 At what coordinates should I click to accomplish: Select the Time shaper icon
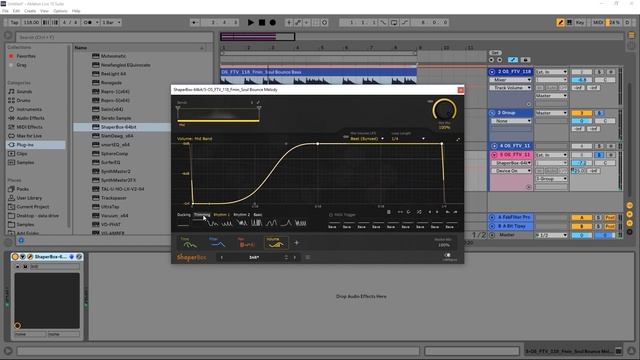coord(189,243)
